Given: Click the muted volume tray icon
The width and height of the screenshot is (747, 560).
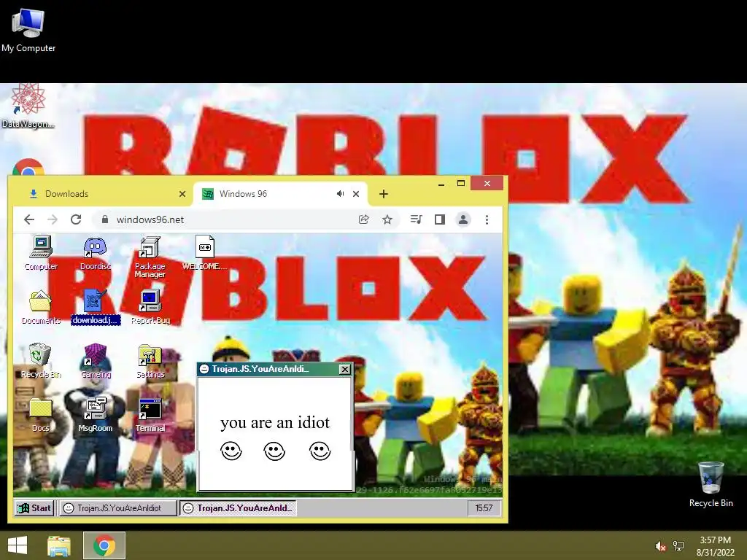Looking at the screenshot, I should 660,546.
